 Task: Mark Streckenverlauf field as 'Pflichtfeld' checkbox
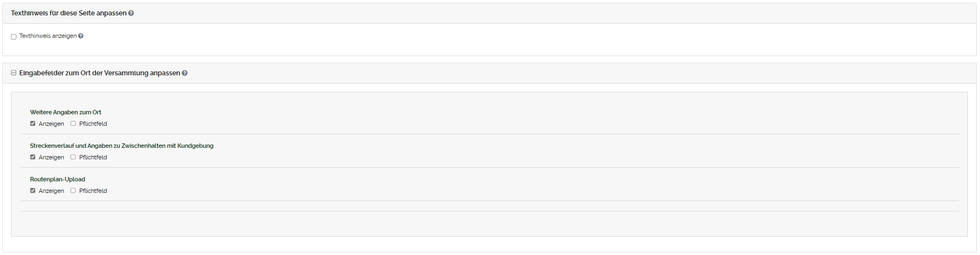point(73,157)
